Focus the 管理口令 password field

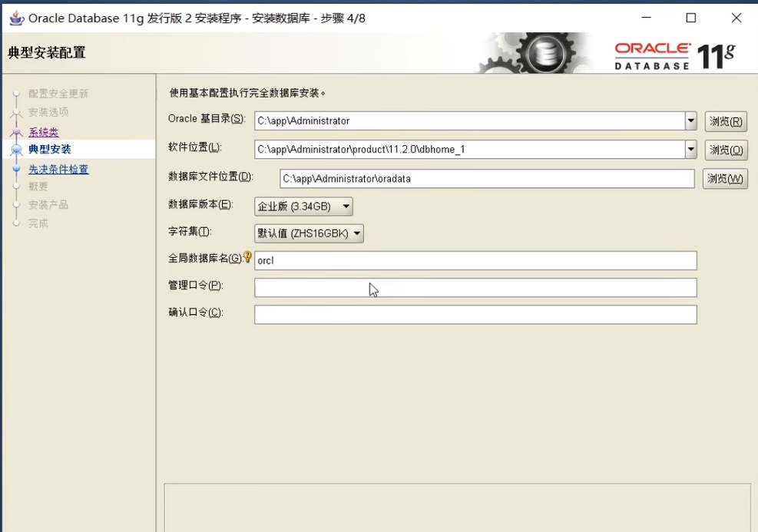475,288
